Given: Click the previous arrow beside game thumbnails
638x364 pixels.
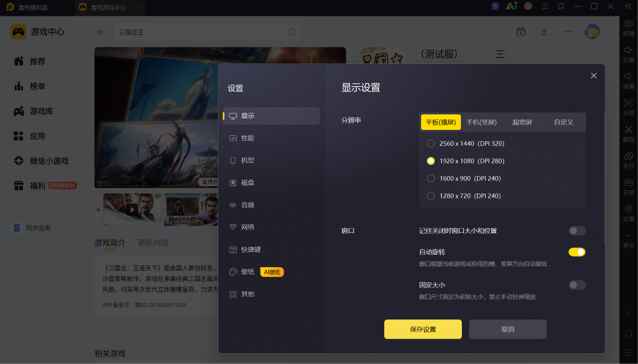Looking at the screenshot, I should (98, 209).
